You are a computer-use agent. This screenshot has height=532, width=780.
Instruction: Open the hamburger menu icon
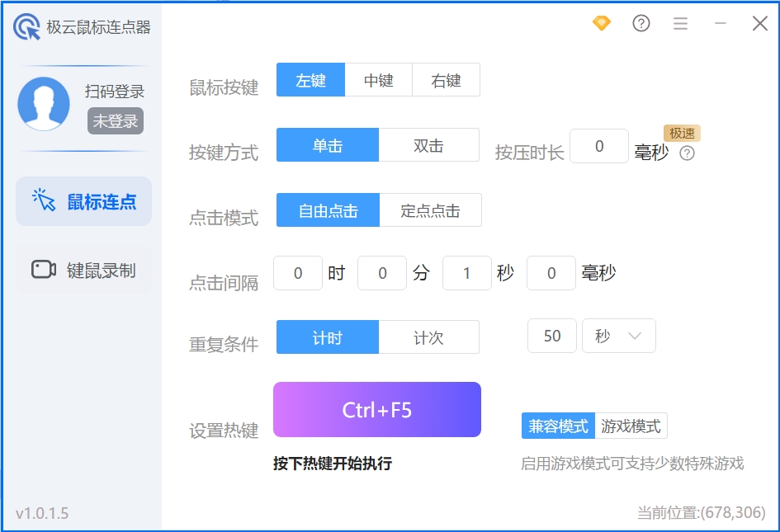(x=680, y=23)
